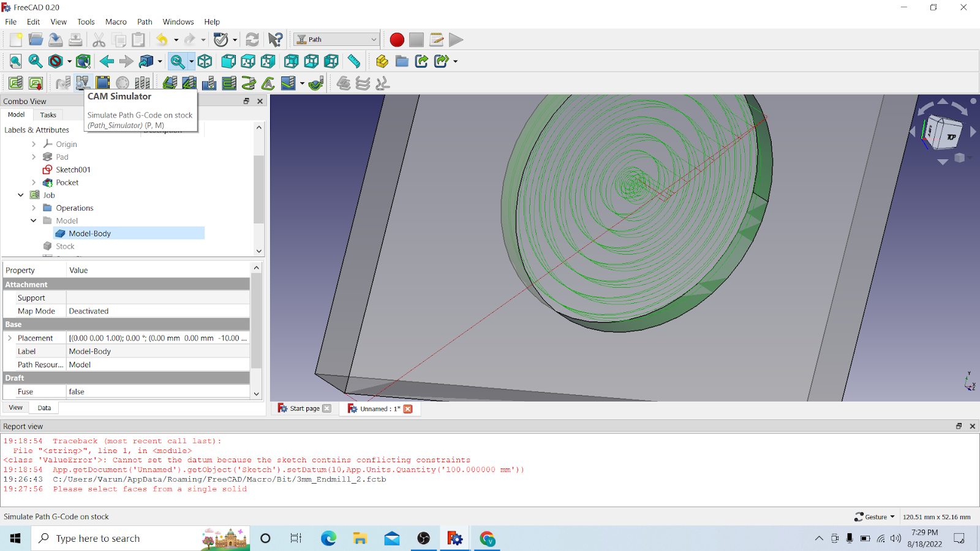The image size is (980, 551).
Task: Select Sketch001 in the model tree
Action: click(x=73, y=170)
